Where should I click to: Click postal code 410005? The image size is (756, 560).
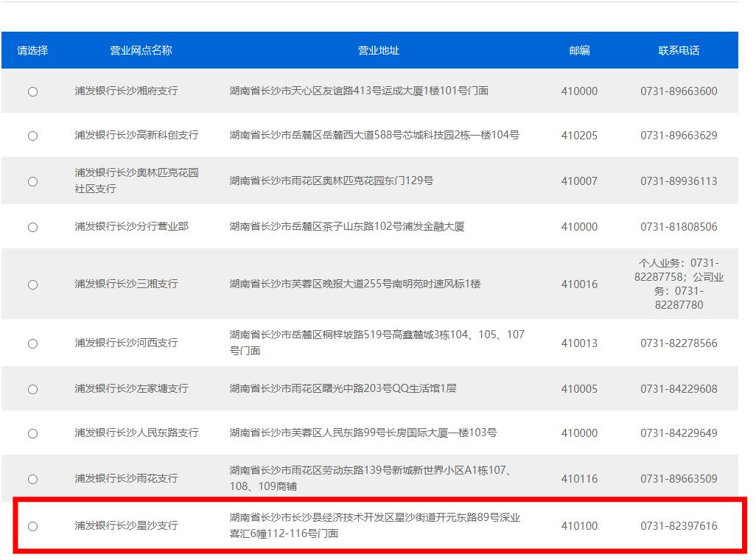click(579, 389)
